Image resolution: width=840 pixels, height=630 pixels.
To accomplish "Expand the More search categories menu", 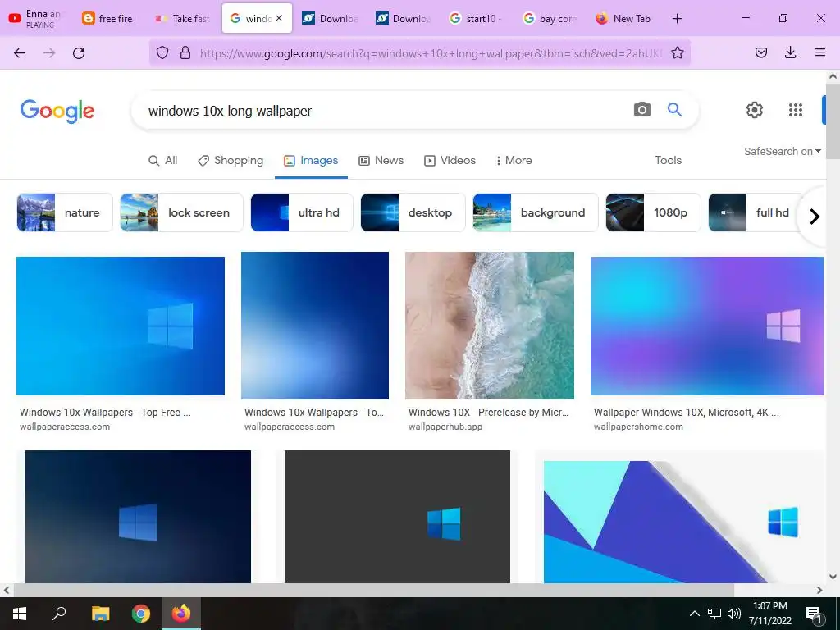I will [514, 160].
